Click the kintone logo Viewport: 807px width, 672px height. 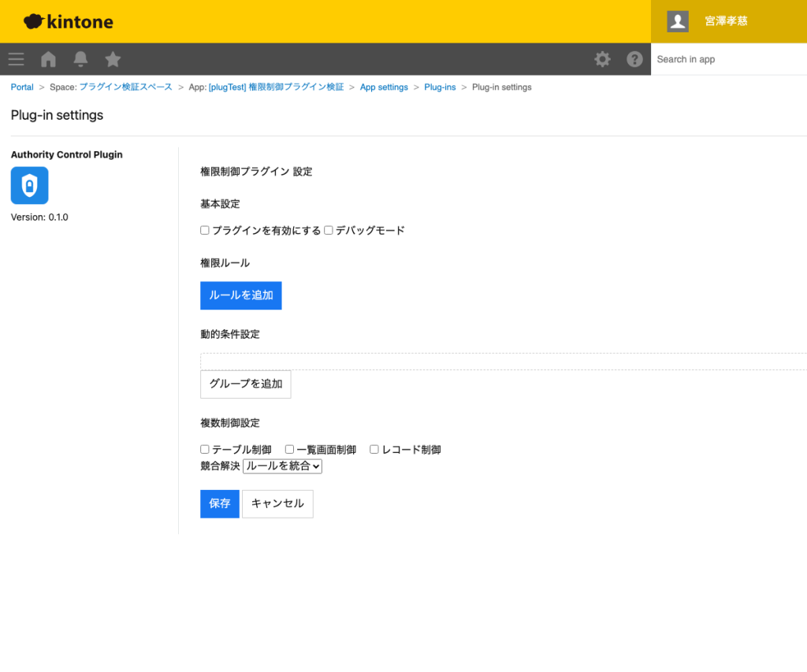point(68,21)
